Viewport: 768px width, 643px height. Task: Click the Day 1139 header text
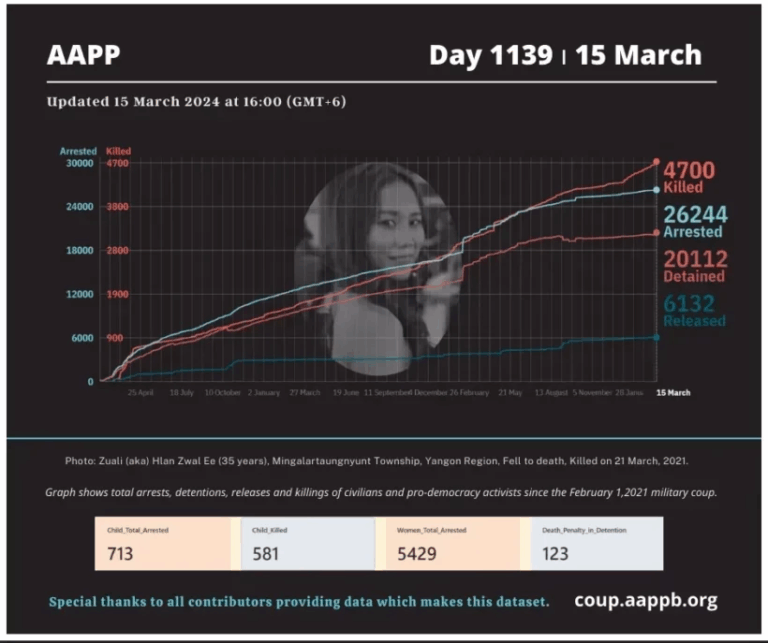tap(490, 55)
